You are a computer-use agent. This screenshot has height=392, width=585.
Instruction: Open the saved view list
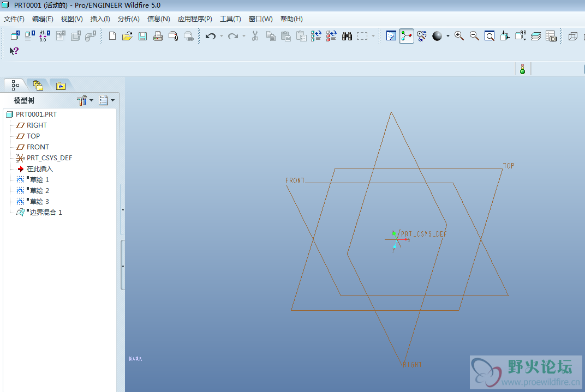point(521,36)
